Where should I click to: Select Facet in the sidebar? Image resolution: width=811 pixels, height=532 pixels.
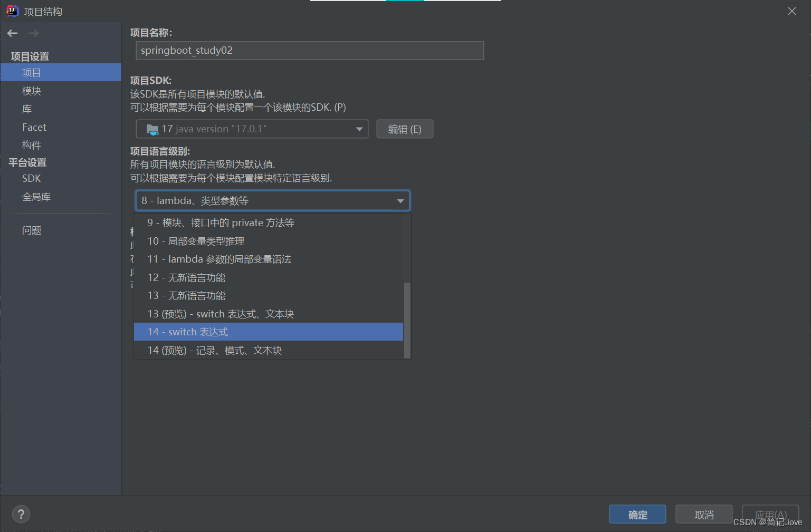tap(34, 127)
